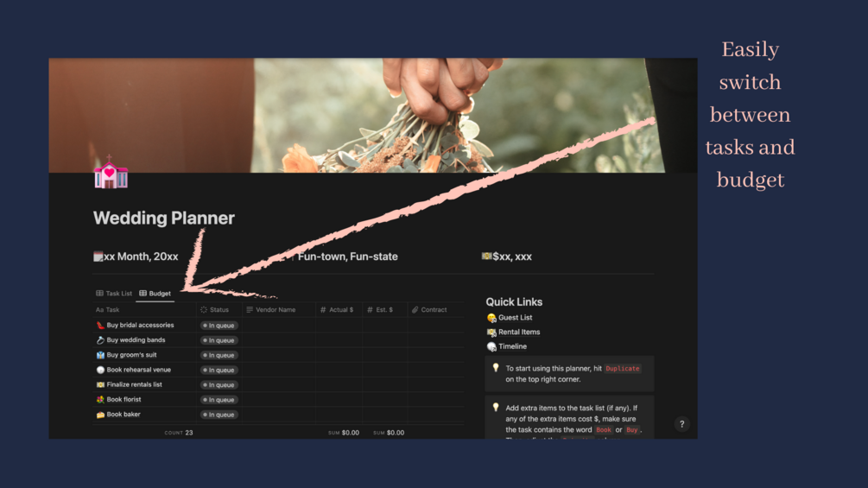Open the Guest List quick link
Screen dimensions: 868x488
pyautogui.click(x=515, y=318)
